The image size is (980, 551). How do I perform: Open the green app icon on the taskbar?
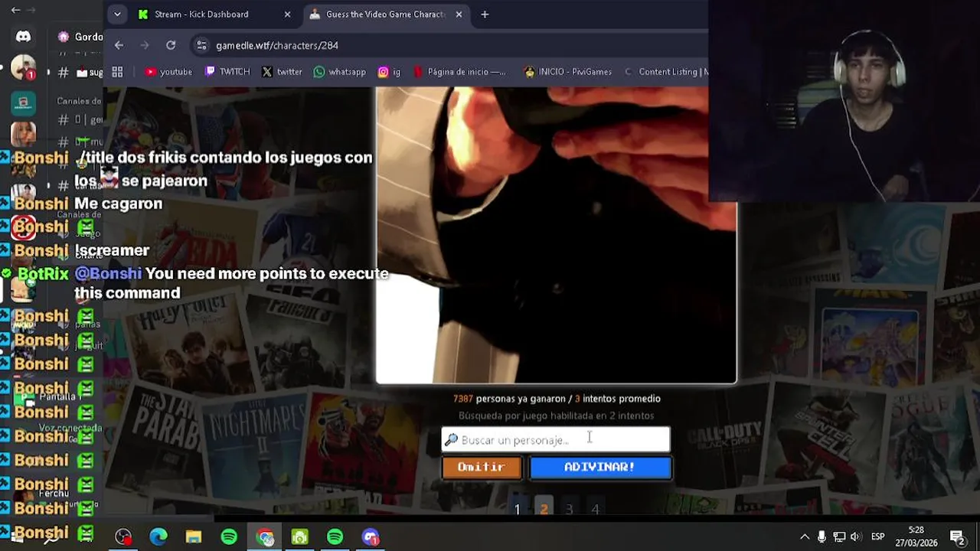(x=300, y=537)
